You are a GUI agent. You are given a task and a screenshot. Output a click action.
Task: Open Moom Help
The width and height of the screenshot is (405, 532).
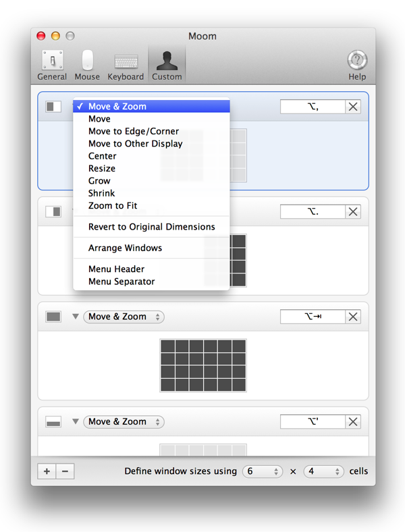(x=357, y=65)
